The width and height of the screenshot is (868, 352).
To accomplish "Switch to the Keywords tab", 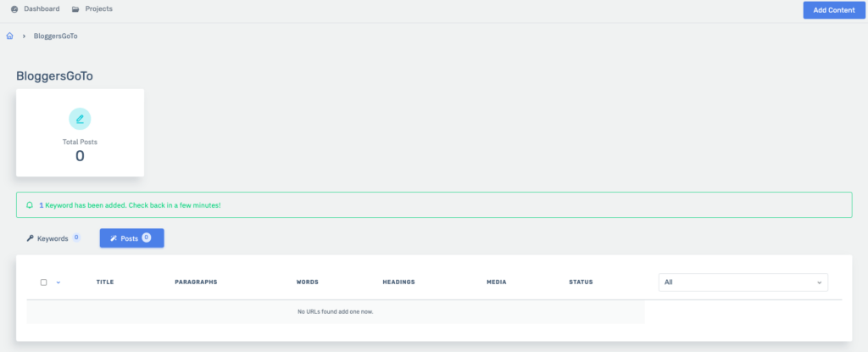I will pos(53,238).
